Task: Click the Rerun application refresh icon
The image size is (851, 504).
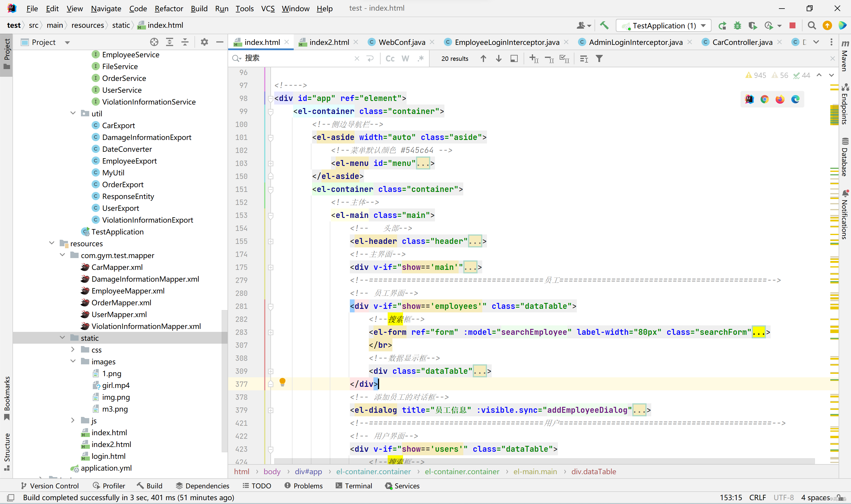Action: coord(722,25)
